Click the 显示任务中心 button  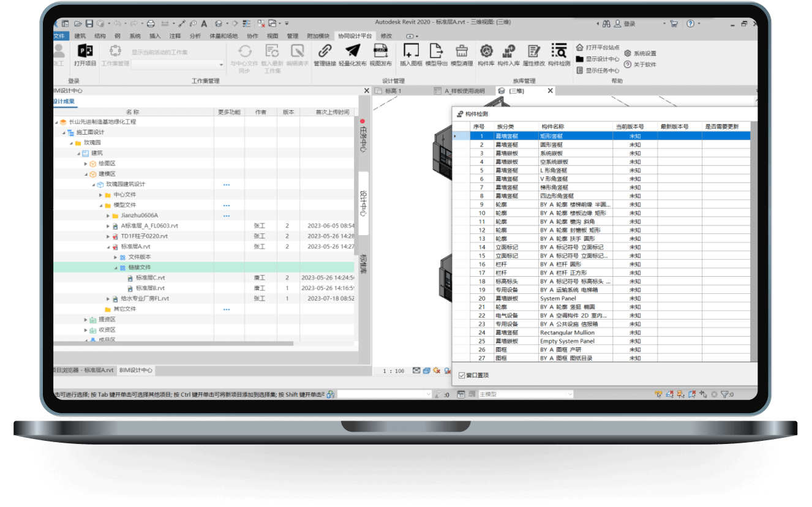[x=598, y=70]
